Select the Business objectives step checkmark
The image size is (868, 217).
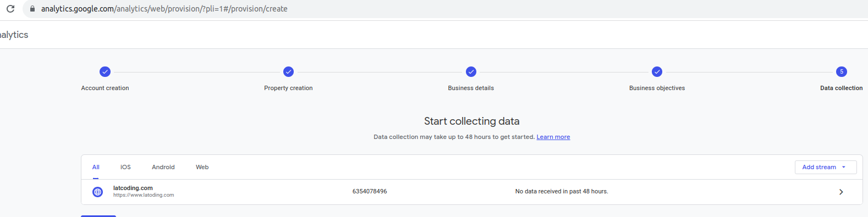pyautogui.click(x=657, y=72)
